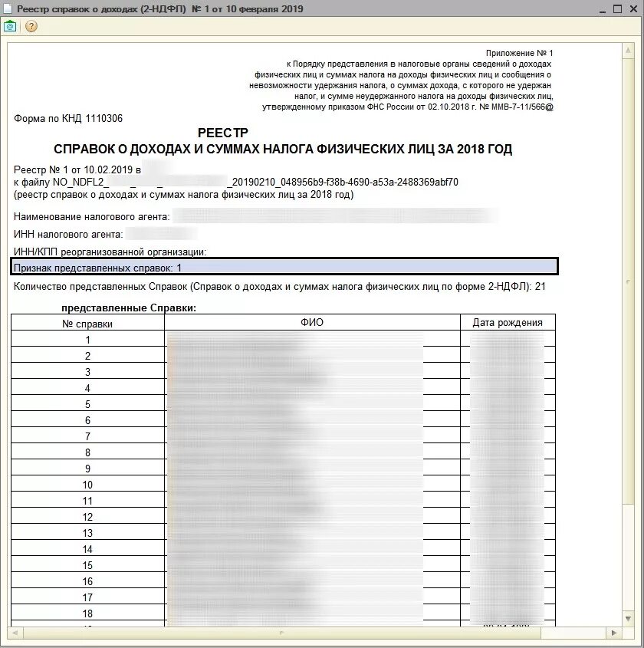This screenshot has width=644, height=648.
Task: Click the horizontal scrollbar thumb
Action: 282,633
